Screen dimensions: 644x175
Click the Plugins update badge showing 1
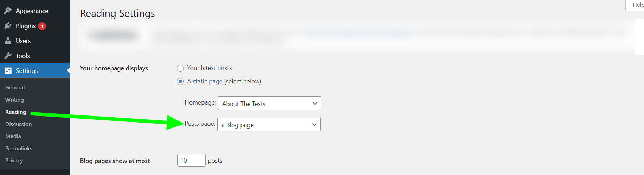pos(42,26)
